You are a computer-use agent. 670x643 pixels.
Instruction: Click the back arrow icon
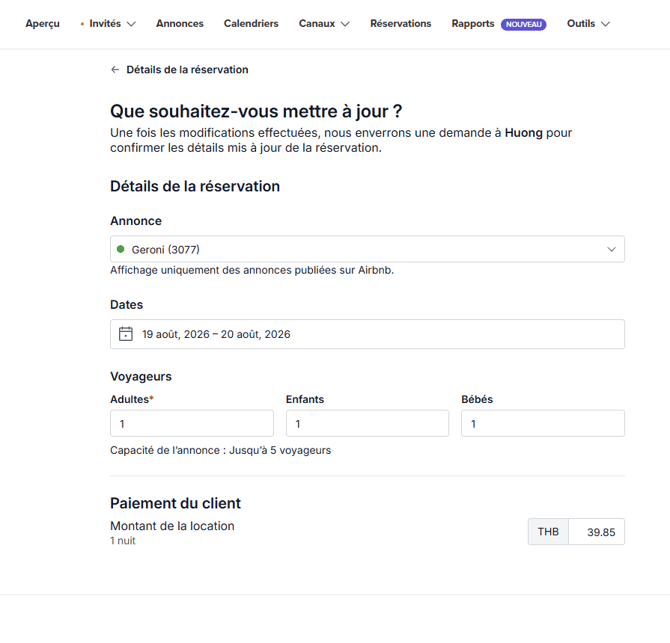click(x=115, y=70)
